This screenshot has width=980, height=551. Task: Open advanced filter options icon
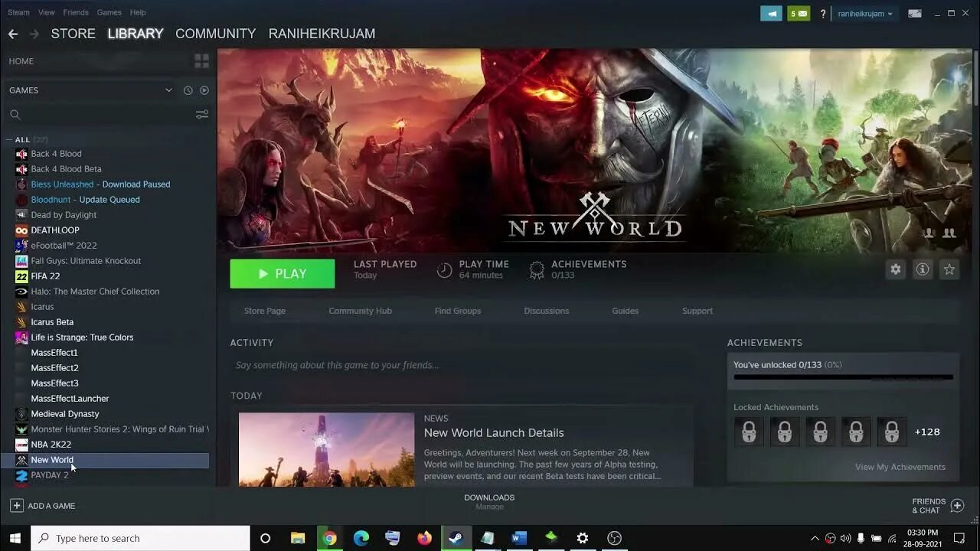point(202,115)
